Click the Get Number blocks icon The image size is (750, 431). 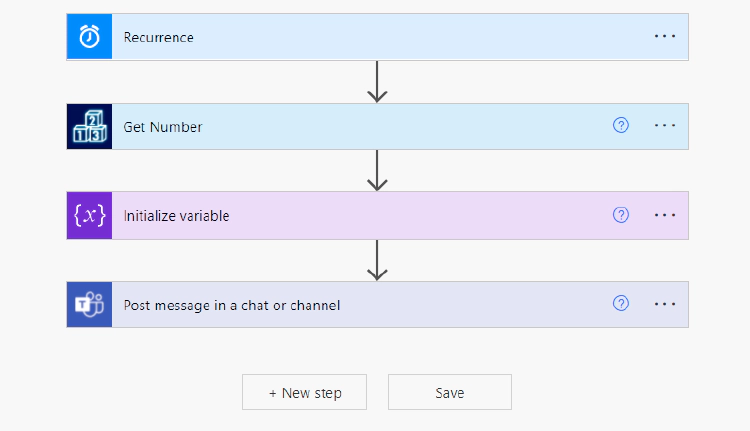point(89,127)
